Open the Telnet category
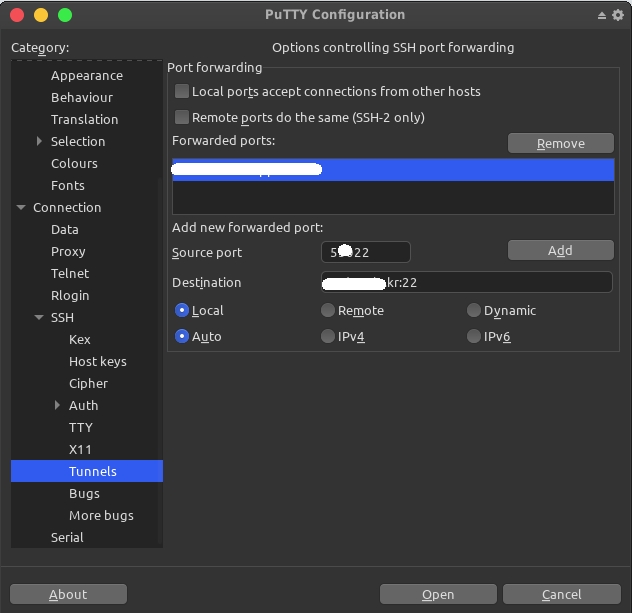Screen dimensions: 632x613 70,273
